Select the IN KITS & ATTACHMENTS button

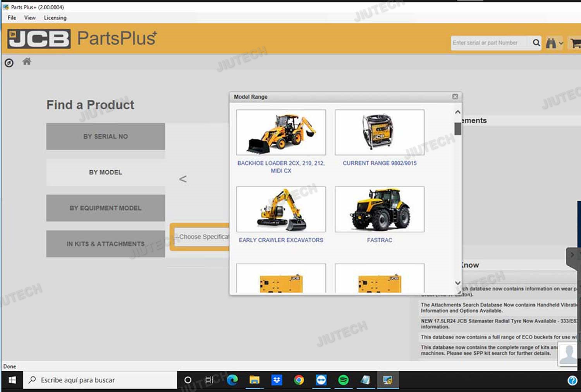[105, 244]
